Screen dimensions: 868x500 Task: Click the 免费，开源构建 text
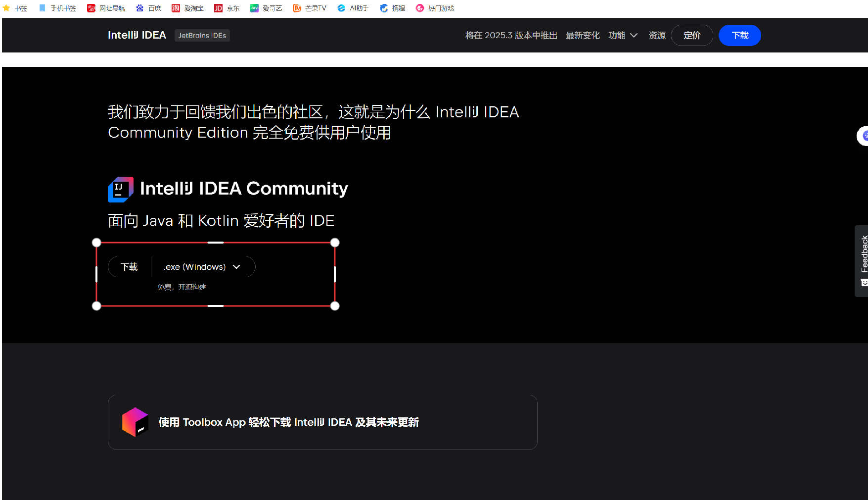182,287
